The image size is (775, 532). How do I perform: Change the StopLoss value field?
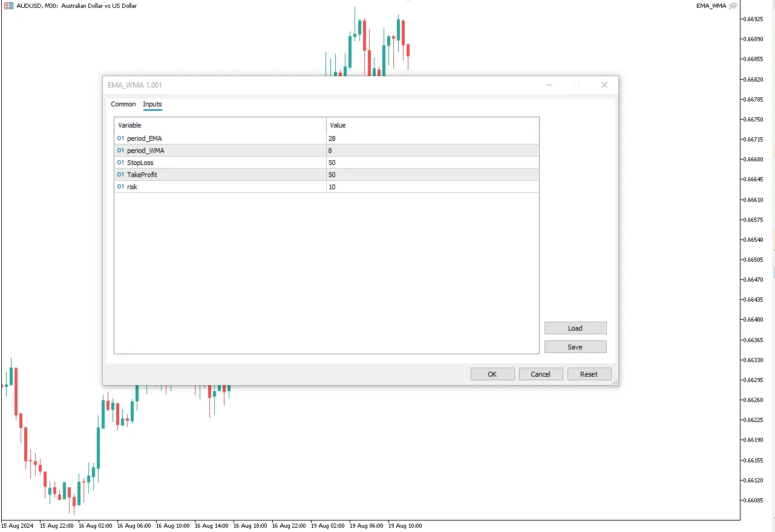(x=432, y=163)
